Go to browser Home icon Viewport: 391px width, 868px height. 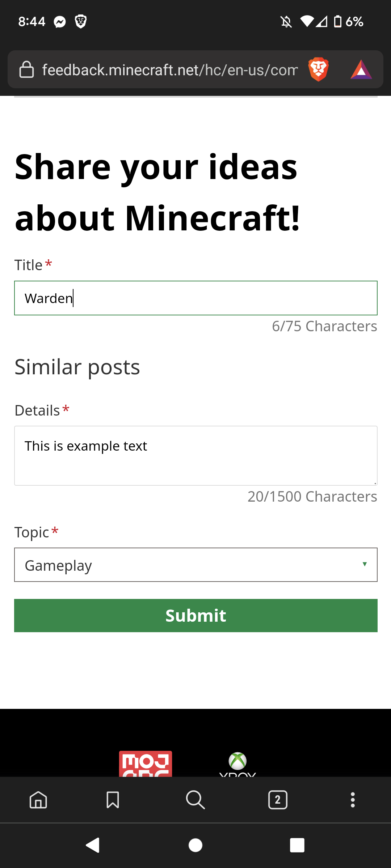pos(38,800)
